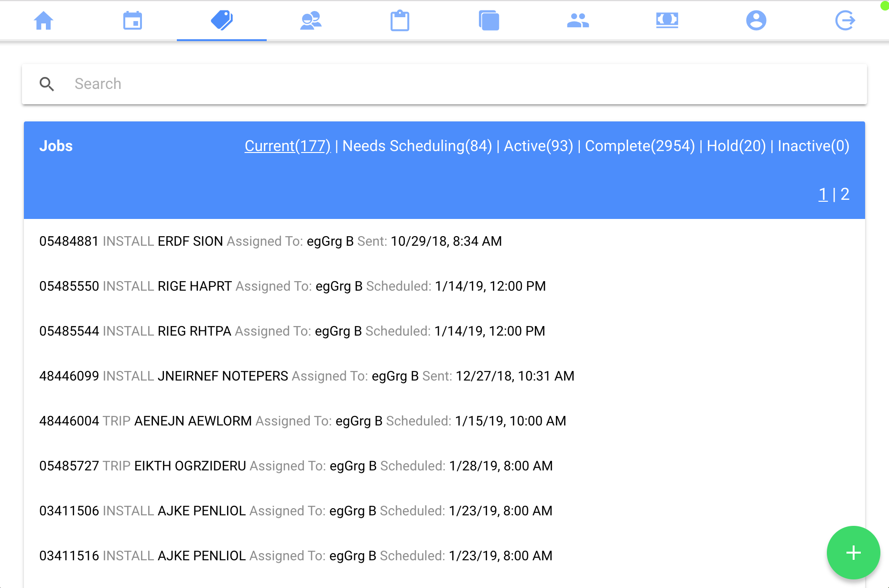Go to page 2 of jobs

845,194
